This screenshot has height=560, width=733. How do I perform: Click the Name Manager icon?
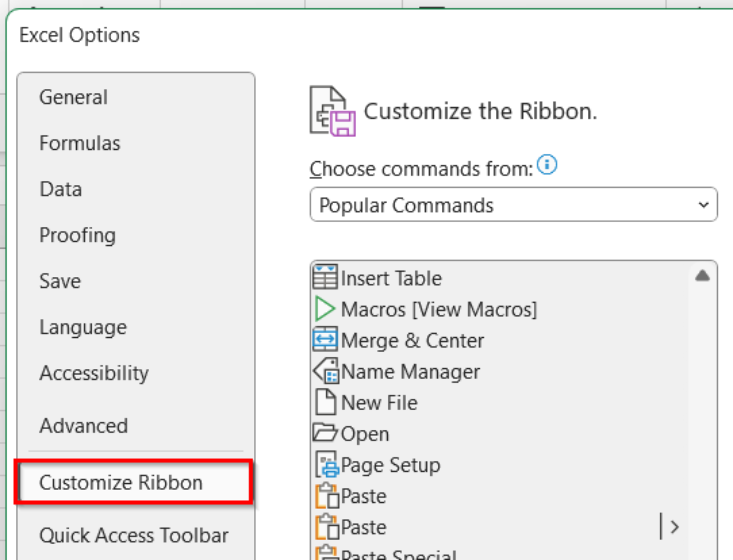tap(326, 371)
